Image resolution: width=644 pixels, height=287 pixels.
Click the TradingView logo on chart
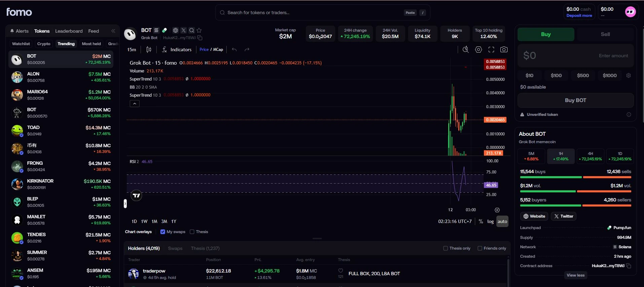coord(136,195)
